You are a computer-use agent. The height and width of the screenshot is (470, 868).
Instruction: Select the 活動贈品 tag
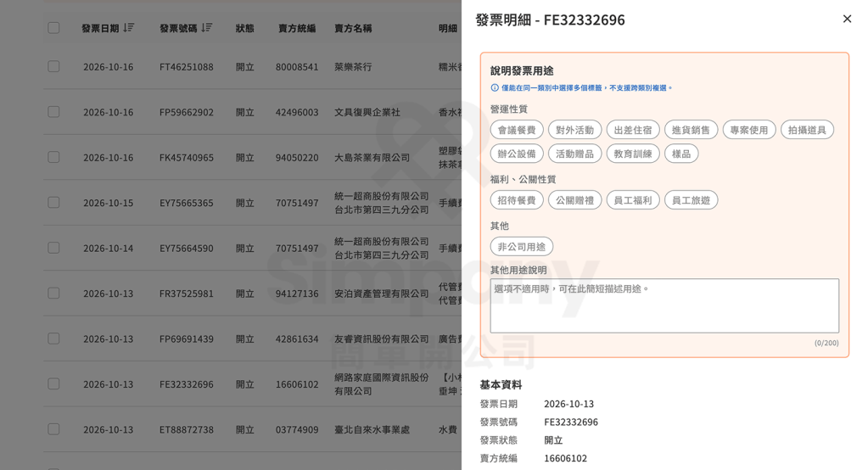574,154
